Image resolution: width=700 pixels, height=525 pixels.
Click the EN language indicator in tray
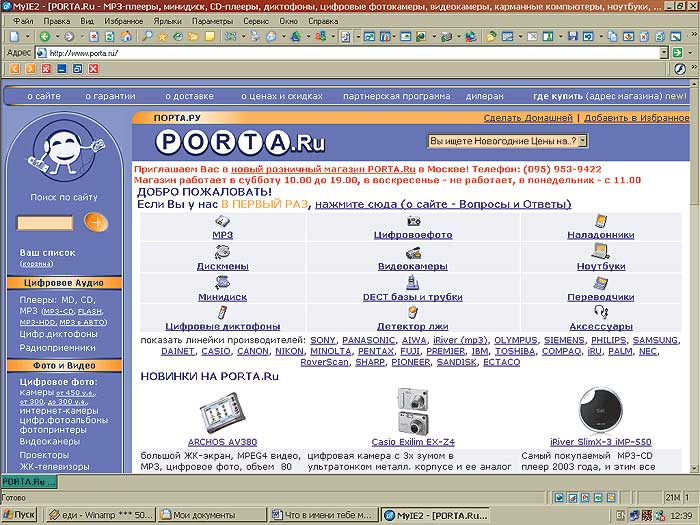pos(621,515)
